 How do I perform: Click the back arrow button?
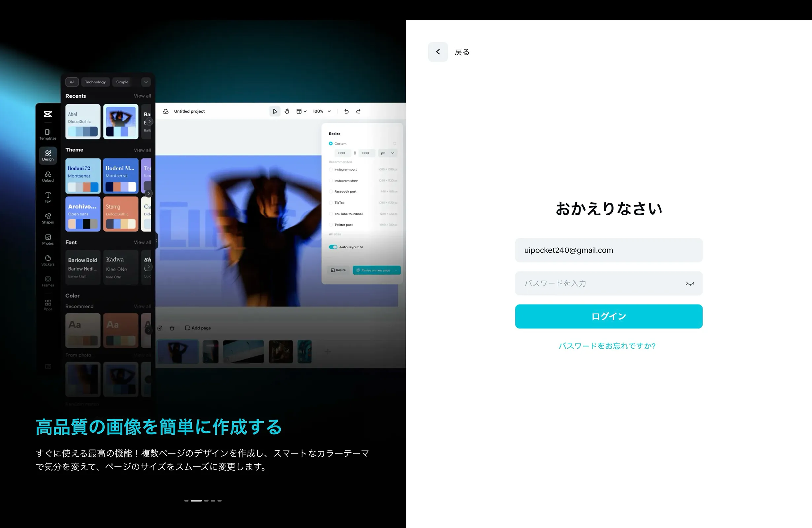(x=438, y=52)
